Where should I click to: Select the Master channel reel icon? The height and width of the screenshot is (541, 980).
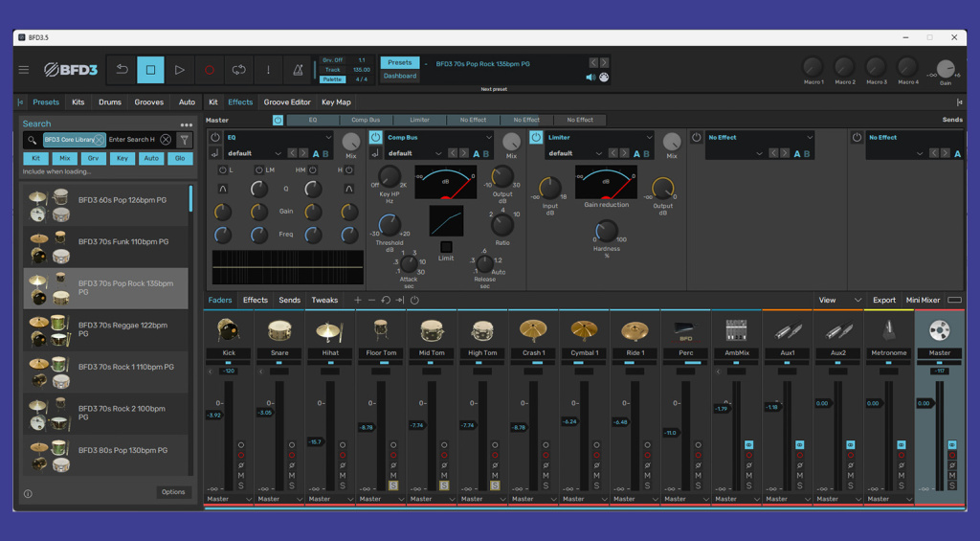point(939,331)
